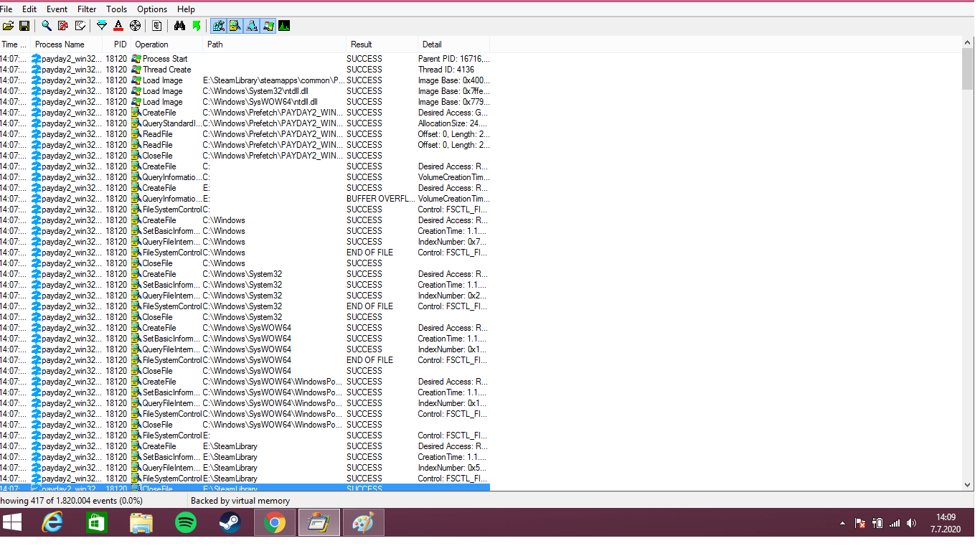Click the E:\SteamLibrary\steamapps\common path cell
Image resolution: width=980 pixels, height=551 pixels.
pos(273,80)
